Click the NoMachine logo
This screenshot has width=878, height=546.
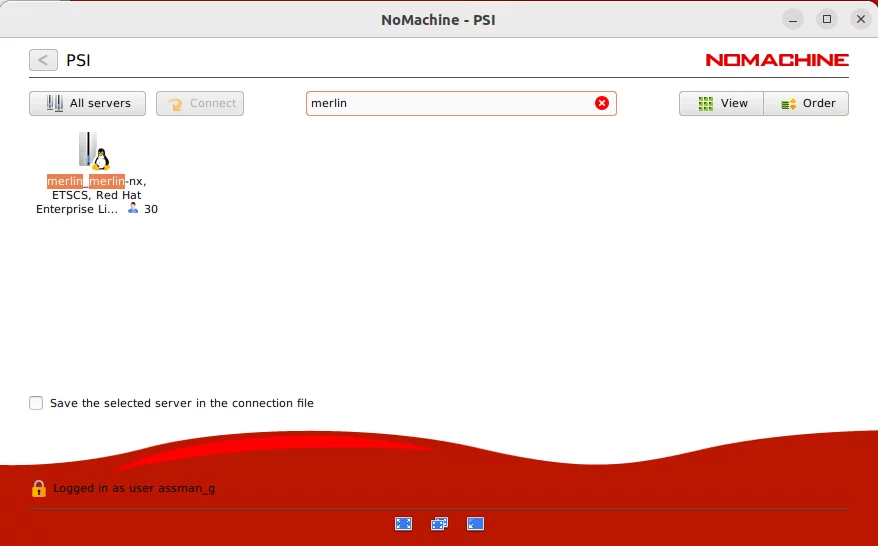(x=776, y=60)
